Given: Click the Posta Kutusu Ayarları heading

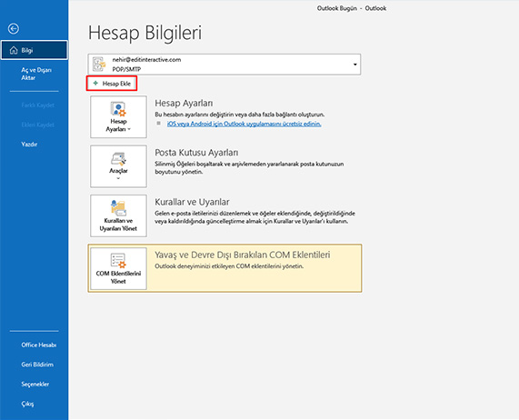Looking at the screenshot, I should 196,153.
